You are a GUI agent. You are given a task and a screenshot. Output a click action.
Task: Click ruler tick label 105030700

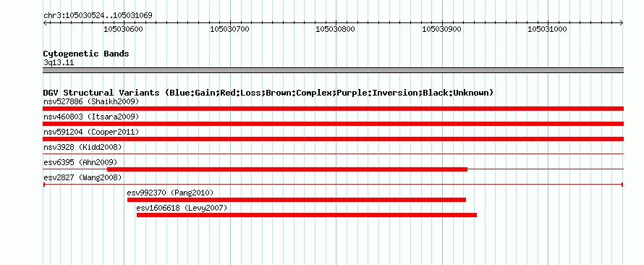tap(229, 29)
